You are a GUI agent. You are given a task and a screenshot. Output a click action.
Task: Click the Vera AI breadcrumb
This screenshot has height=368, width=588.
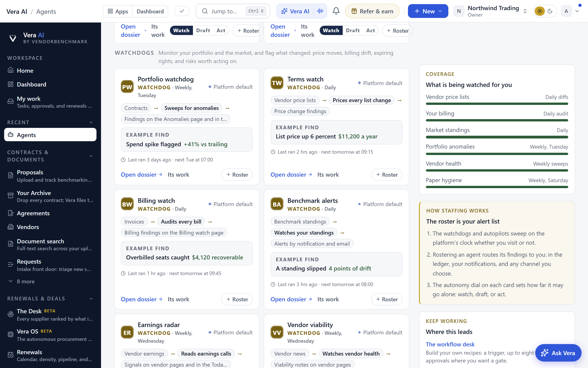[x=17, y=11]
